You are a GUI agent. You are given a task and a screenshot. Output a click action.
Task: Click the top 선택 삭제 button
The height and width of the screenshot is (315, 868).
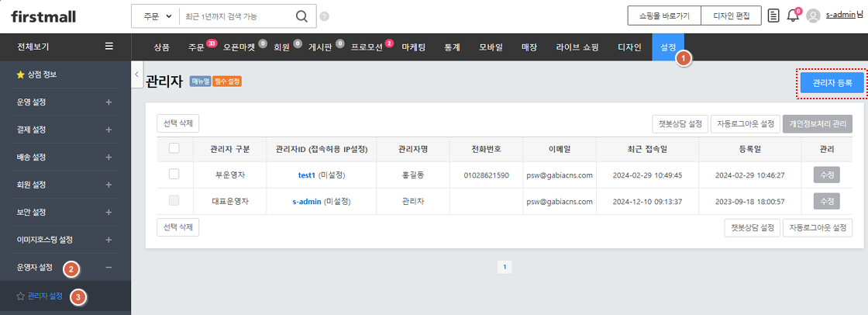click(177, 123)
